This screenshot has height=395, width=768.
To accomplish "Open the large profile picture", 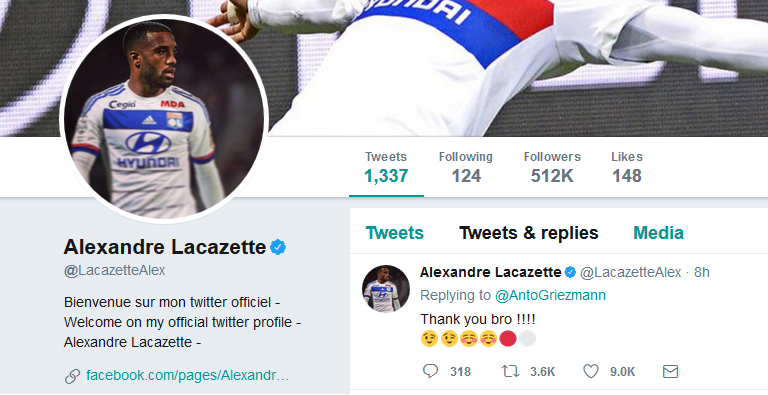I will tap(164, 119).
